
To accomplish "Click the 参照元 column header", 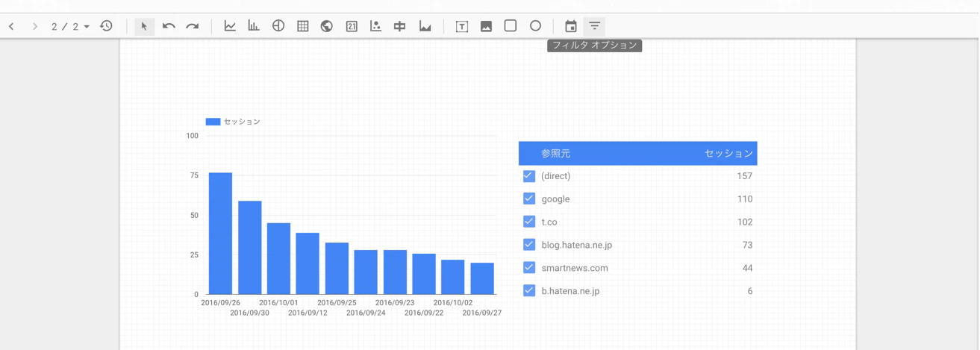I will coord(556,154).
